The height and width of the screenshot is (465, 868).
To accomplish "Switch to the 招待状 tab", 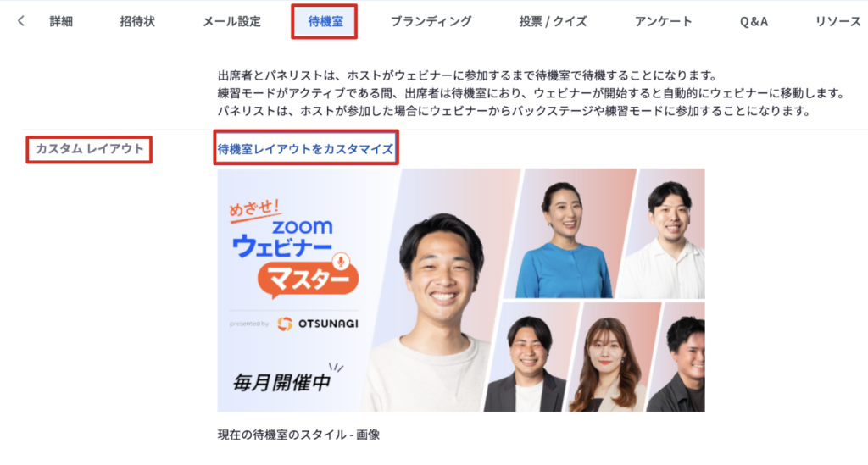I will [137, 21].
